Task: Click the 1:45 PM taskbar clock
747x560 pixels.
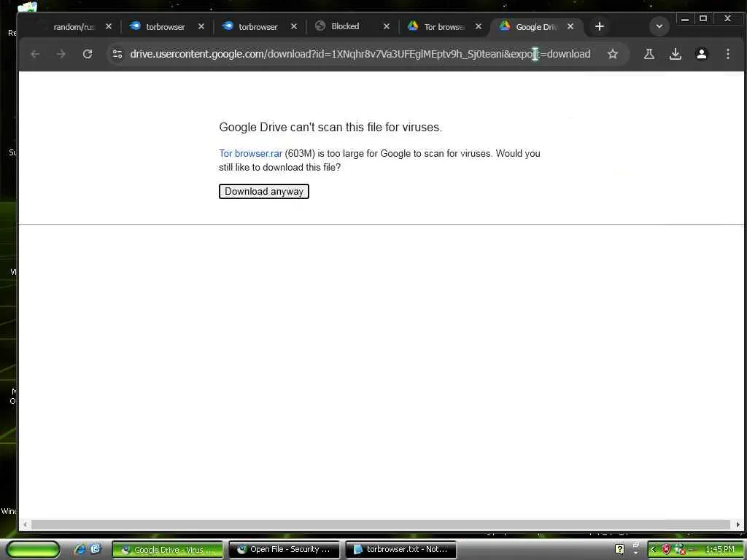Action: pyautogui.click(x=720, y=550)
